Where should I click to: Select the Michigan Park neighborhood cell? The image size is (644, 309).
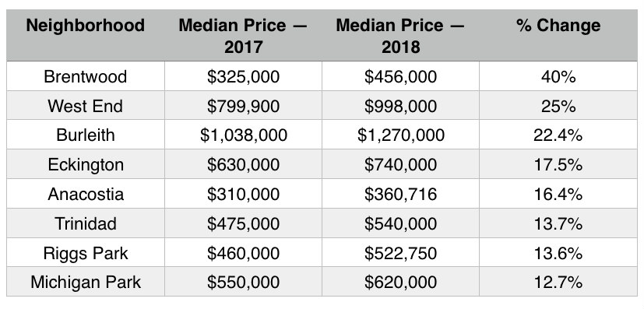click(86, 282)
